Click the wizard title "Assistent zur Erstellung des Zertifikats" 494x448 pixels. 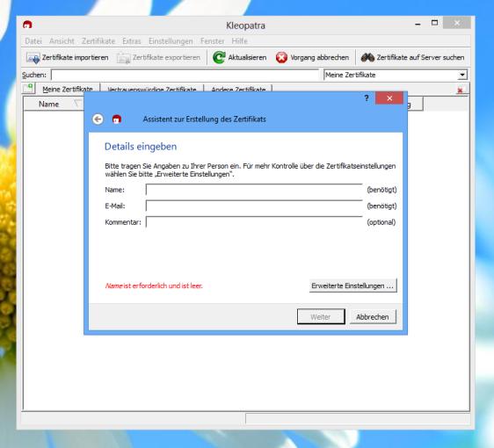[x=204, y=119]
